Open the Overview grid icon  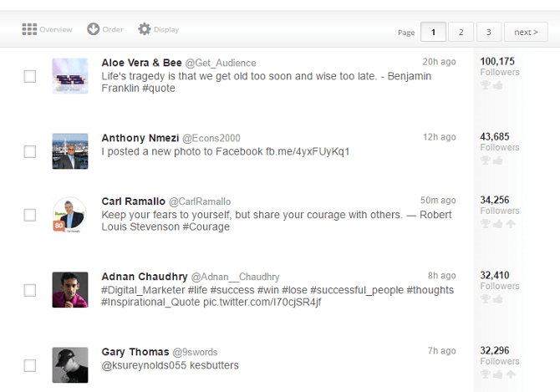point(29,29)
